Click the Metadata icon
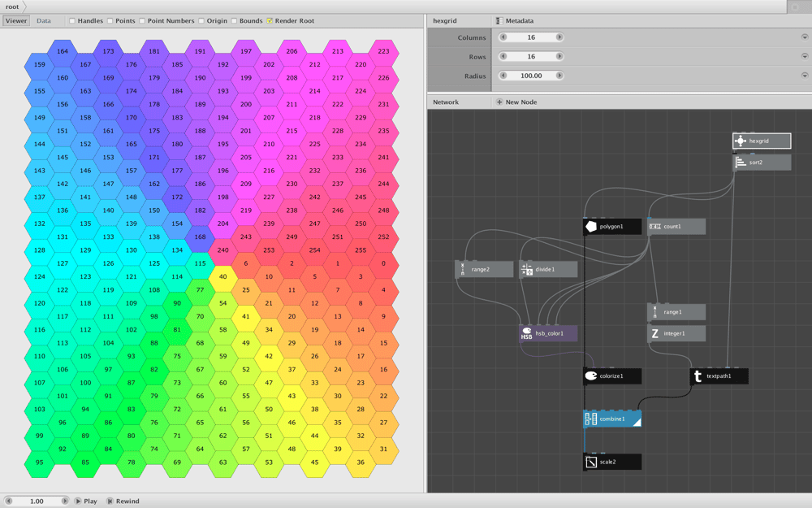The width and height of the screenshot is (812, 508). 499,21
